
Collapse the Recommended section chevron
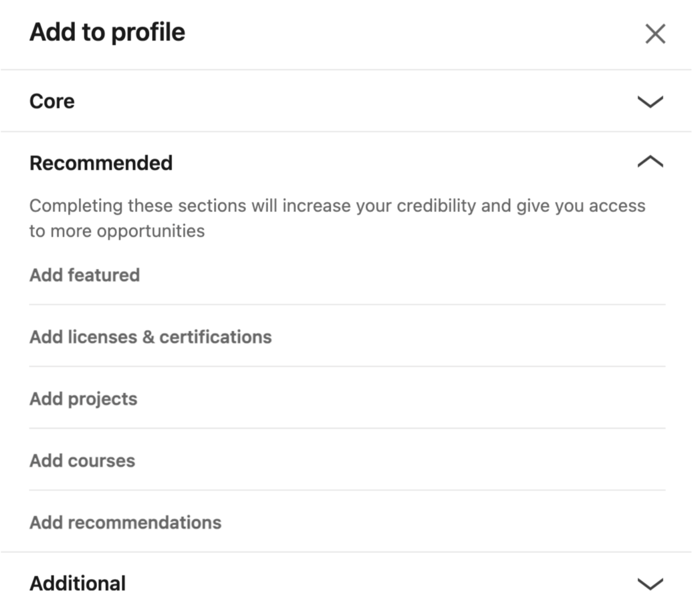tap(650, 162)
